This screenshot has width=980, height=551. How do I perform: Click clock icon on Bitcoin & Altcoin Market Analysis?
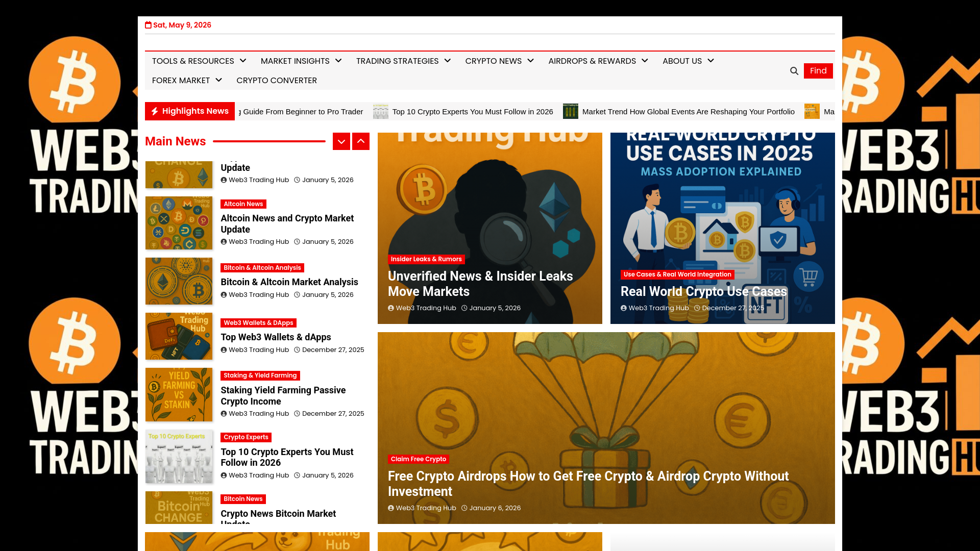[297, 295]
